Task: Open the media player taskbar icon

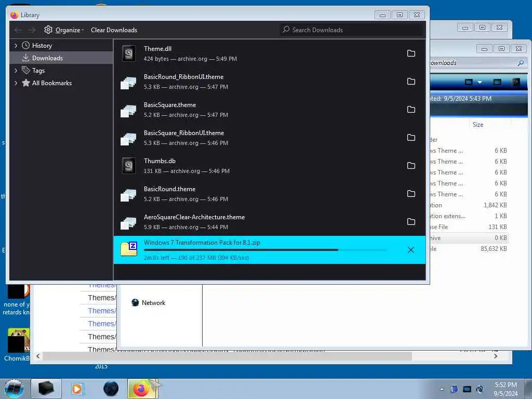Action: tap(77, 389)
